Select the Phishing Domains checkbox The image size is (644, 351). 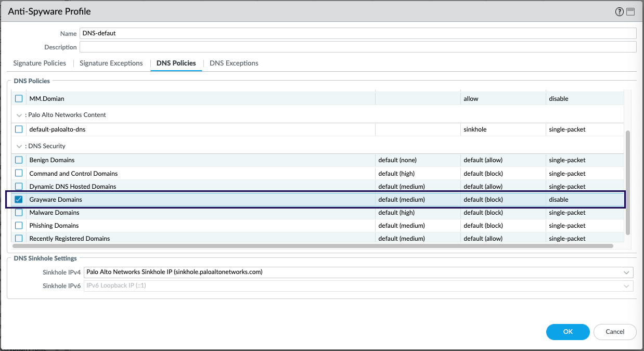click(x=19, y=226)
